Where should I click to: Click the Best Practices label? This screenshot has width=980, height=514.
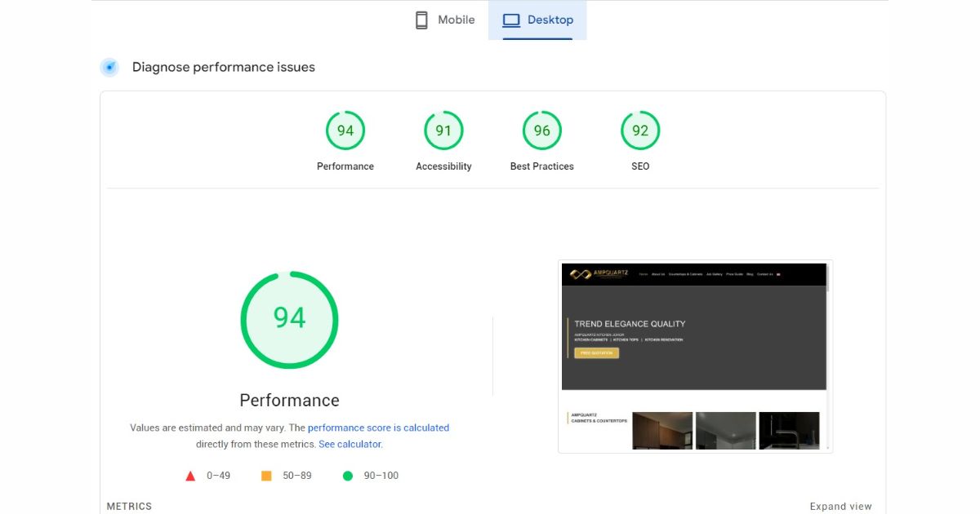542,166
